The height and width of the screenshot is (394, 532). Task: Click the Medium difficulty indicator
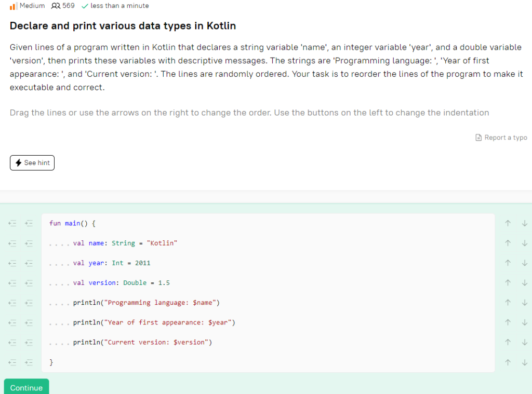28,6
